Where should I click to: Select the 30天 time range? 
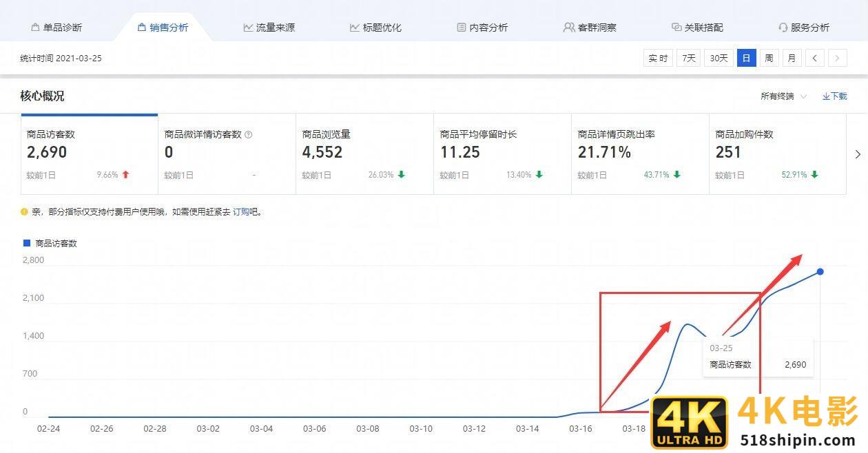(x=719, y=58)
